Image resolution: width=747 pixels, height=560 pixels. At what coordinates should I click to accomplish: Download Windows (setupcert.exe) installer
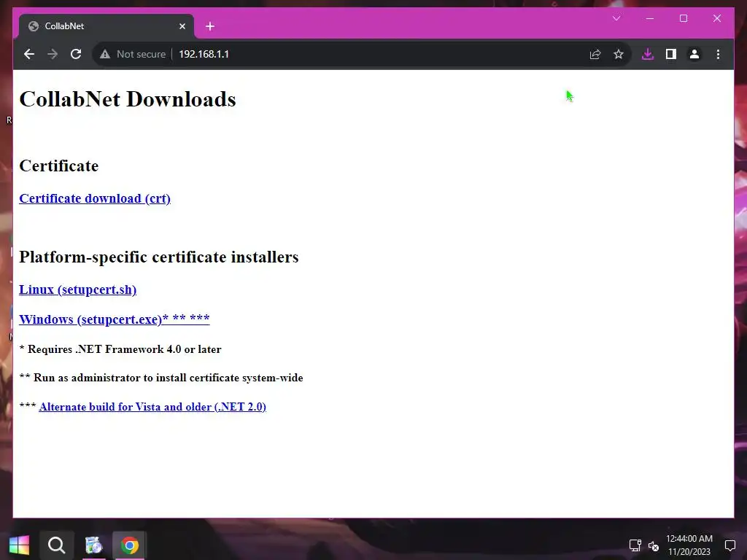115,319
